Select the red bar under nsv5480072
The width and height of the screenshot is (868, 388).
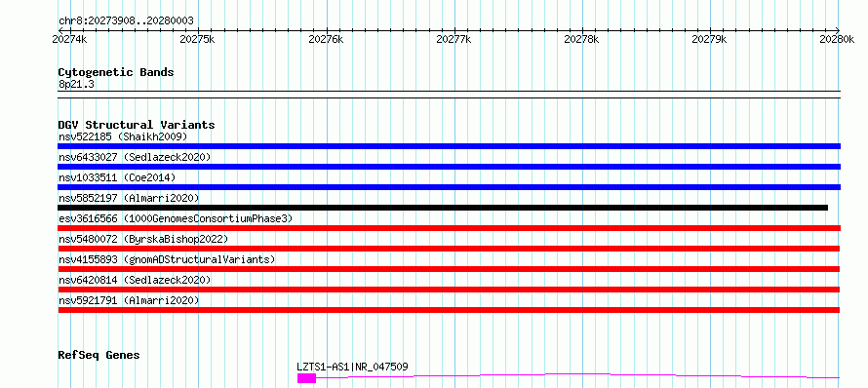tap(449, 249)
